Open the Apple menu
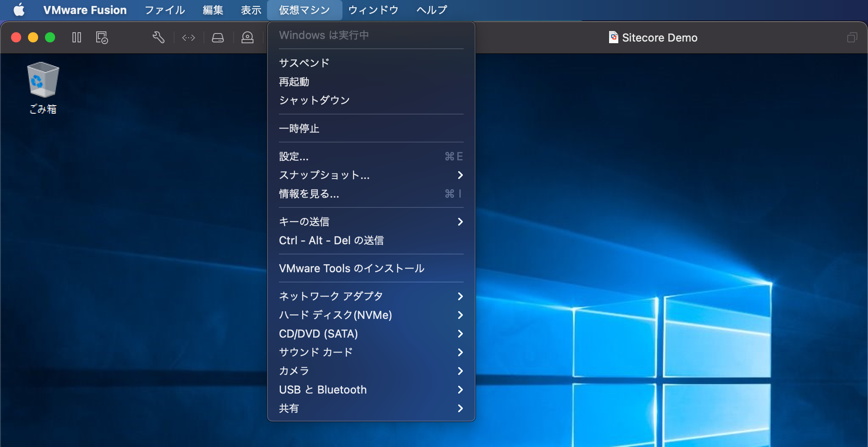 tap(19, 10)
